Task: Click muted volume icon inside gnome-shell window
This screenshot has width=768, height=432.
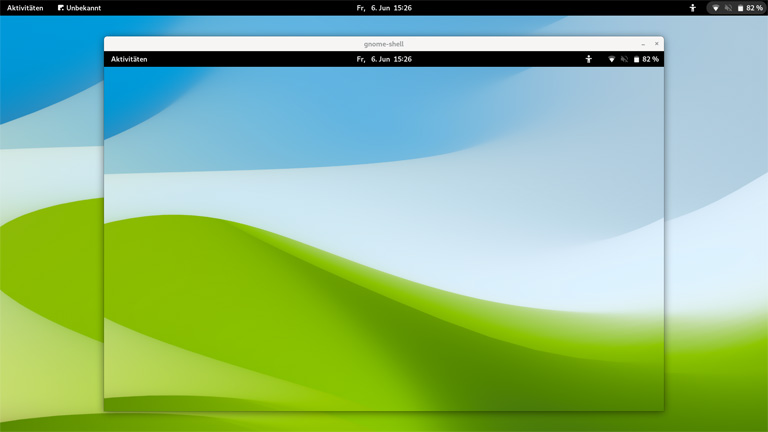Action: 624,59
